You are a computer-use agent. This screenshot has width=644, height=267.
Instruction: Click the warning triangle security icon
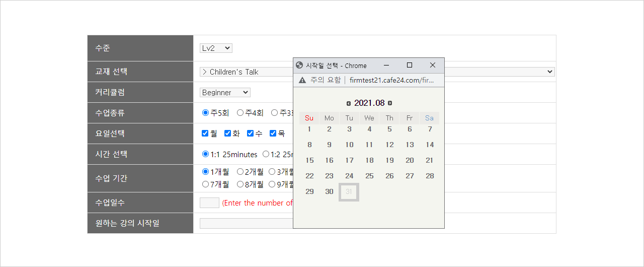(302, 80)
